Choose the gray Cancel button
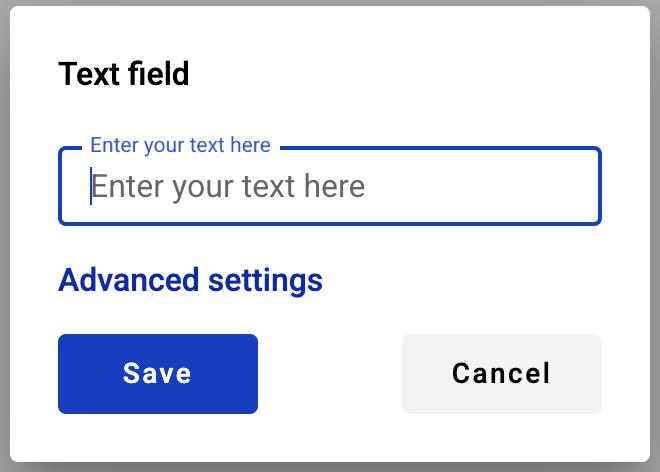This screenshot has width=660, height=472. pyautogui.click(x=501, y=374)
